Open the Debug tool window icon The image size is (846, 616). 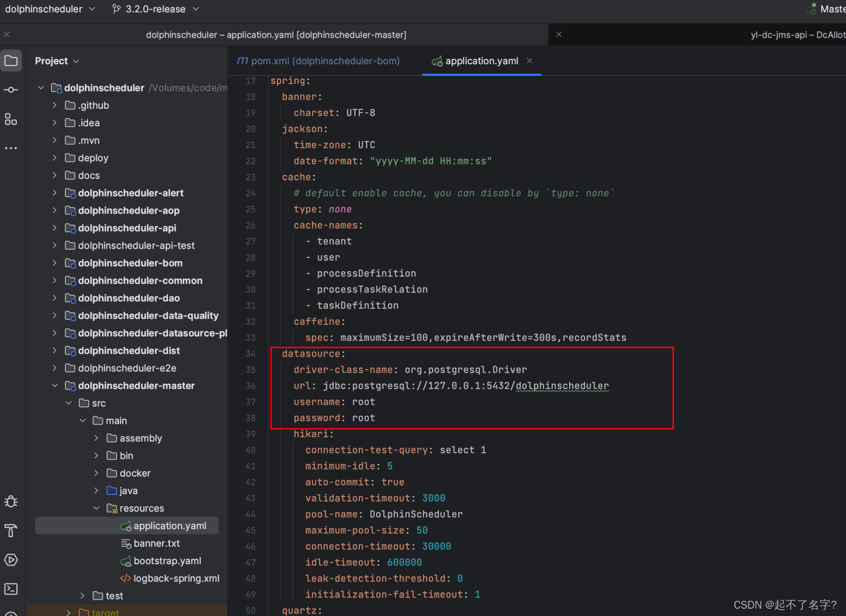click(x=11, y=502)
